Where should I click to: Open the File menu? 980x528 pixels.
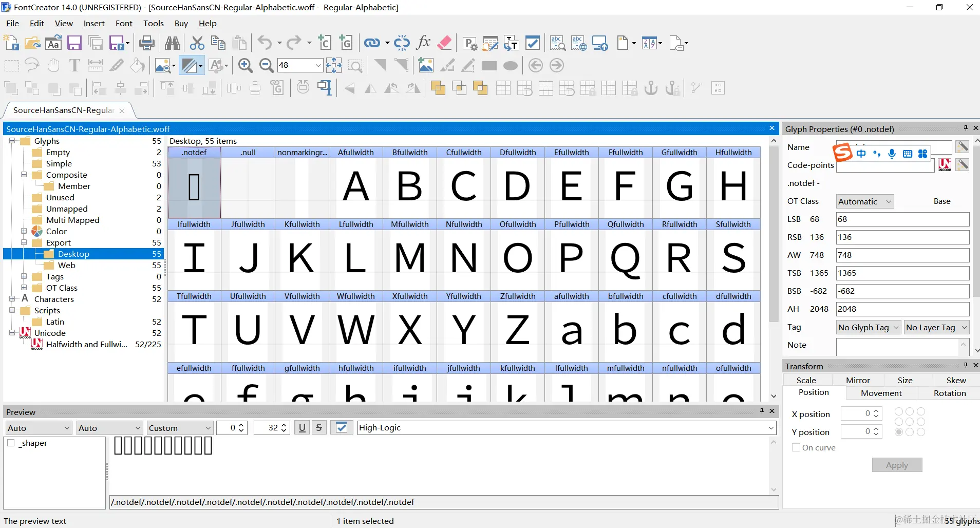click(12, 23)
